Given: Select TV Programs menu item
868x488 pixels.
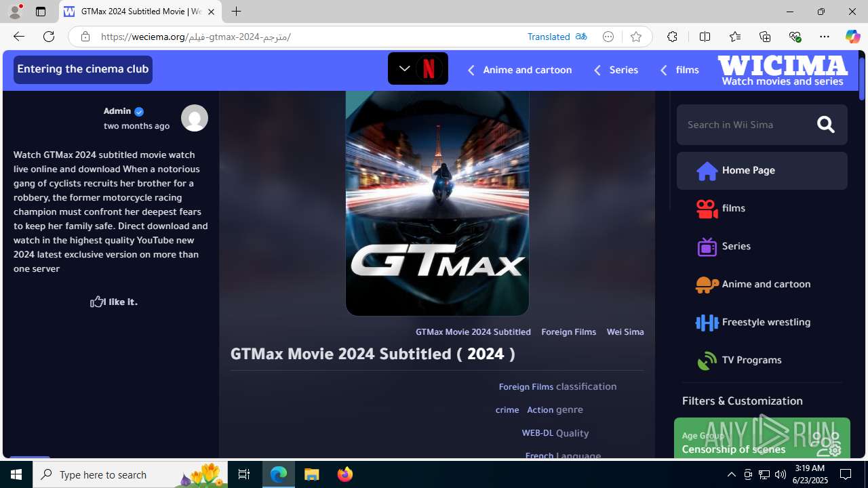Looking at the screenshot, I should 762,360.
